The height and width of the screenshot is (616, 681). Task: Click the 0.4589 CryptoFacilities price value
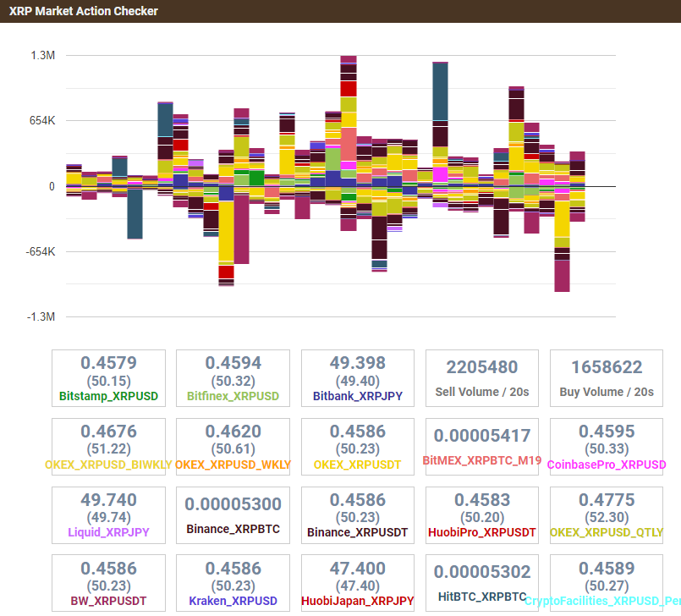click(x=607, y=569)
